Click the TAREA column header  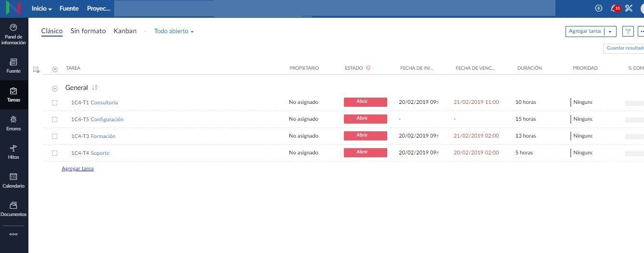(x=73, y=68)
